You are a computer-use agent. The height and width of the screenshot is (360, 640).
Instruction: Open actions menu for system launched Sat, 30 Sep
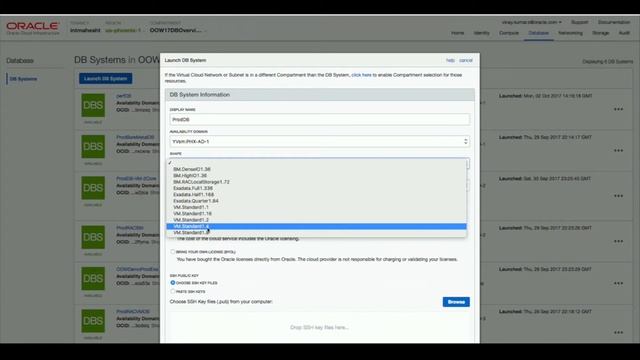pyautogui.click(x=618, y=196)
